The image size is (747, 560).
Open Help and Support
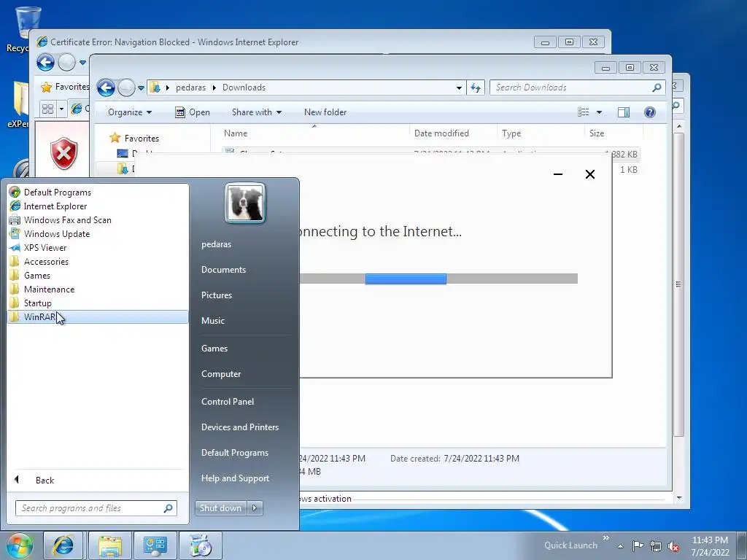235,478
